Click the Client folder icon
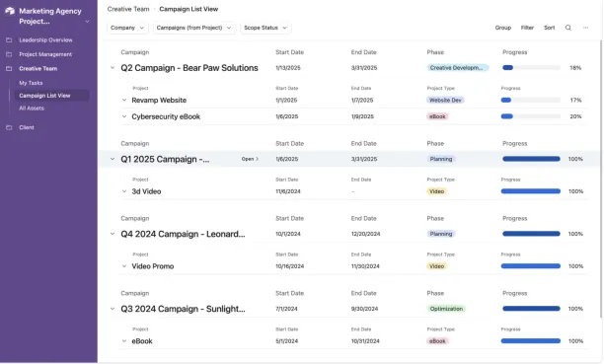 point(9,127)
